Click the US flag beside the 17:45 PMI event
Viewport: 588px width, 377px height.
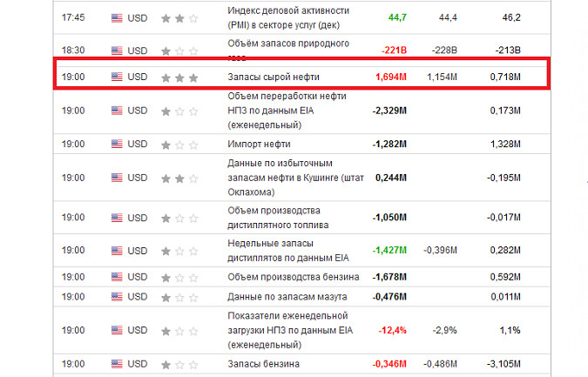(x=117, y=17)
